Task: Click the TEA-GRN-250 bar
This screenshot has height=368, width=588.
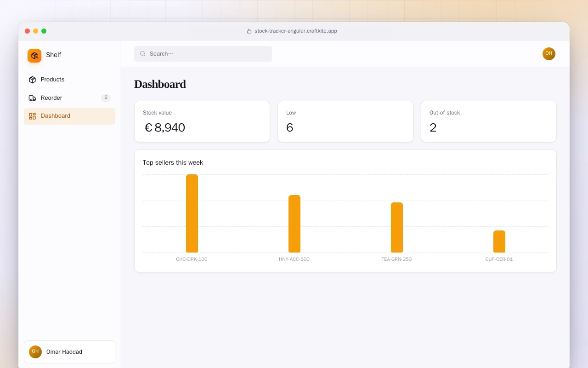Action: click(x=397, y=228)
